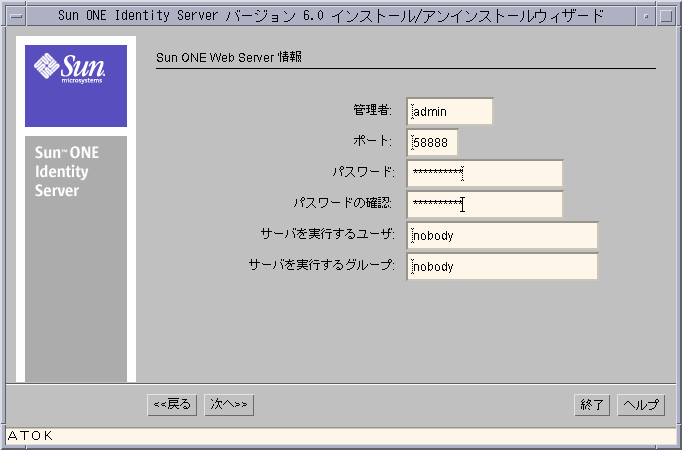Screen dimensions: 682x450
Task: Click the サーバを実行するグループ: label
Action: click(321, 265)
